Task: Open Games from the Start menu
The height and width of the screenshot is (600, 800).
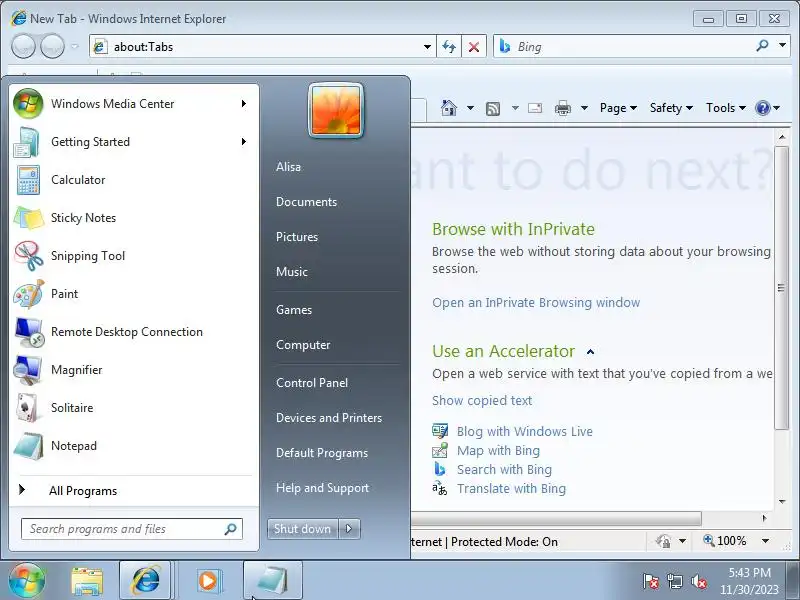Action: [294, 310]
